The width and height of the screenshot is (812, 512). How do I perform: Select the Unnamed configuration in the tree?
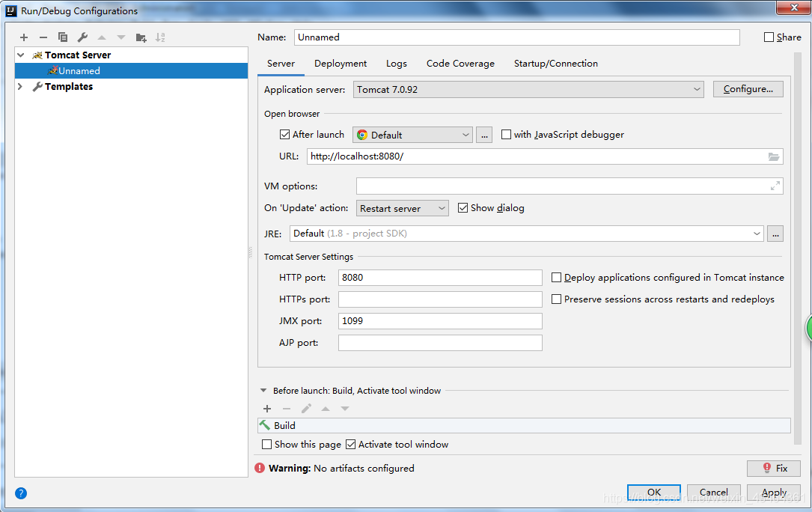131,71
